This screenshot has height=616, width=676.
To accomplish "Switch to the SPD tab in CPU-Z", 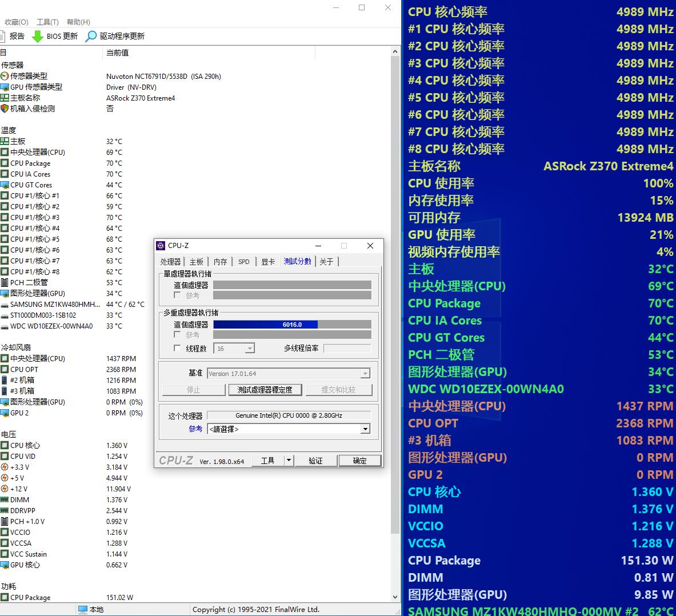I will click(243, 261).
